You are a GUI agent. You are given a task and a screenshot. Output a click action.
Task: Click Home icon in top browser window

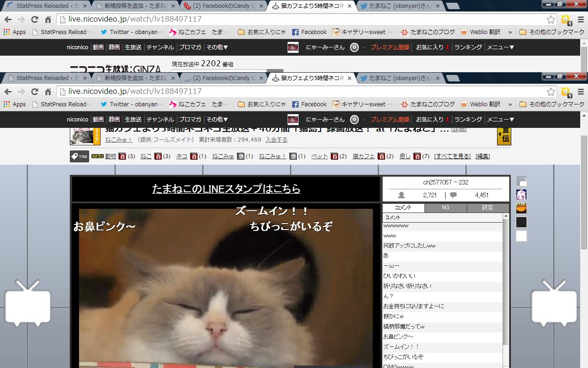[48, 19]
